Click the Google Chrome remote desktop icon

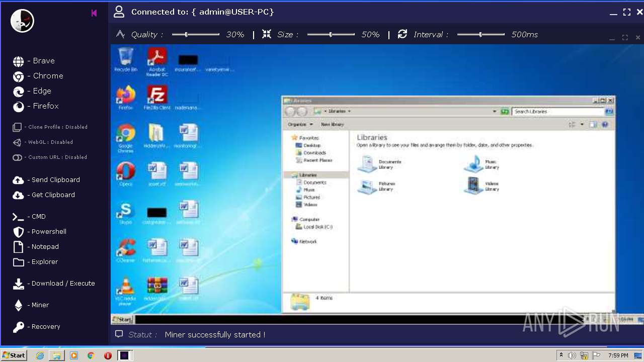[x=126, y=139]
